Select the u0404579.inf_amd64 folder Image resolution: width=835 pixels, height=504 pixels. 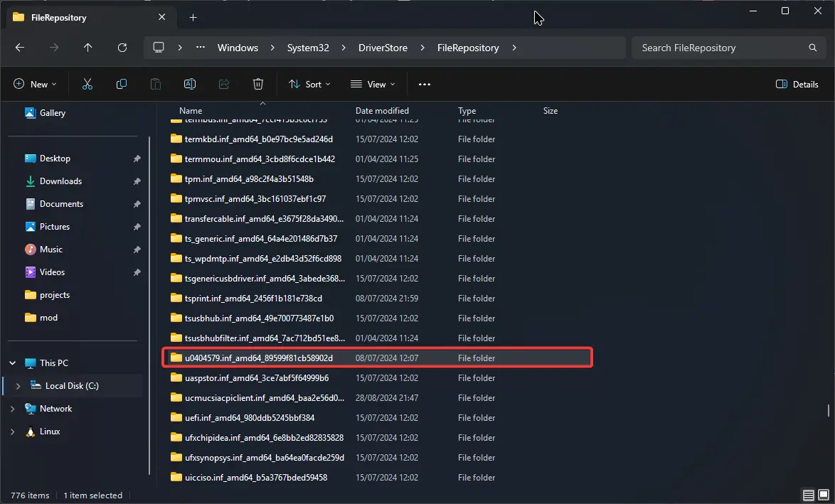378,358
